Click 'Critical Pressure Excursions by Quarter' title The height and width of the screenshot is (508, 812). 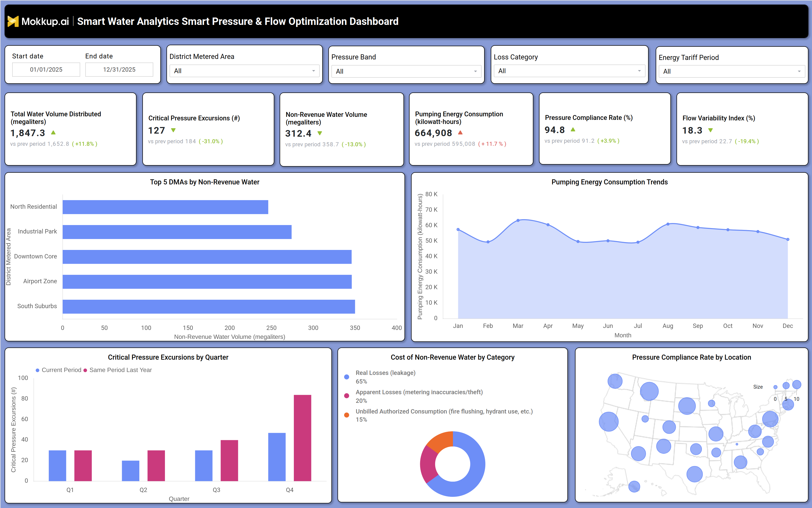point(168,357)
